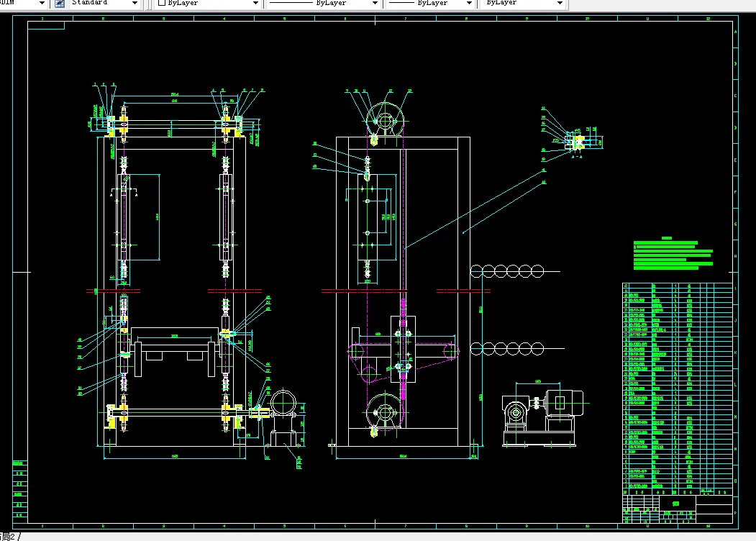Select the green technical notes text block
The height and width of the screenshot is (541, 756).
coord(673,254)
